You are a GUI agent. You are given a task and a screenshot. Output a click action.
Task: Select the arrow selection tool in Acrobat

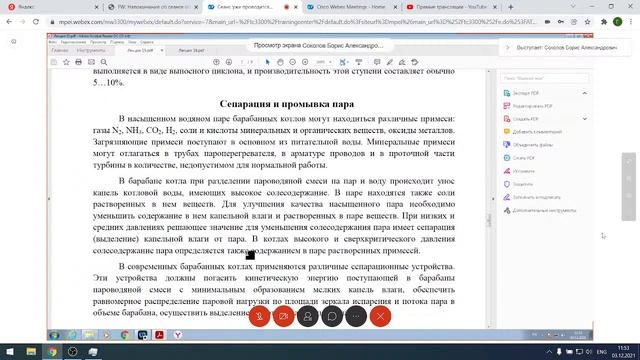pos(267,62)
